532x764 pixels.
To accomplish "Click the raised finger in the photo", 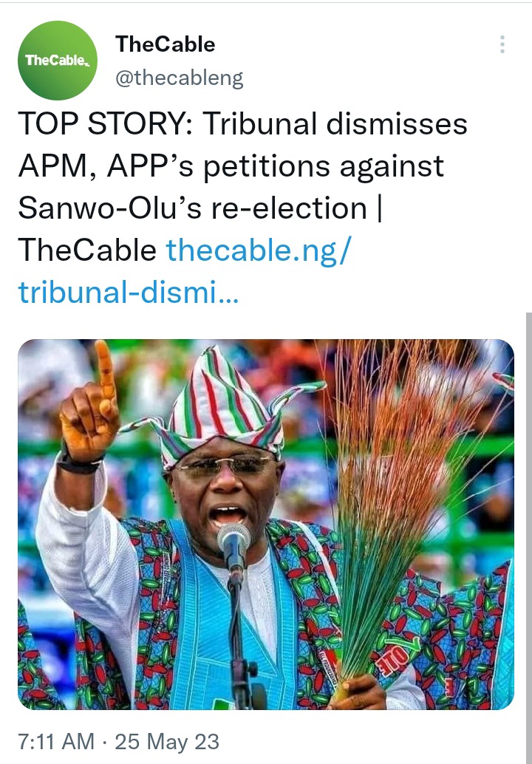I will point(105,370).
